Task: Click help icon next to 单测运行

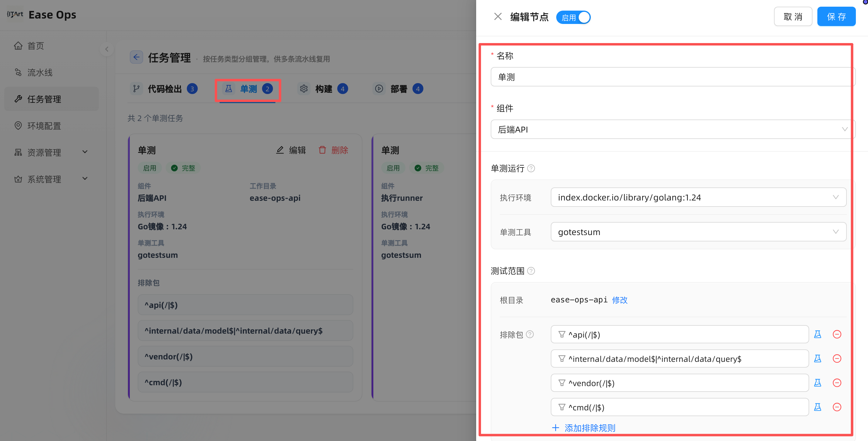Action: point(531,168)
